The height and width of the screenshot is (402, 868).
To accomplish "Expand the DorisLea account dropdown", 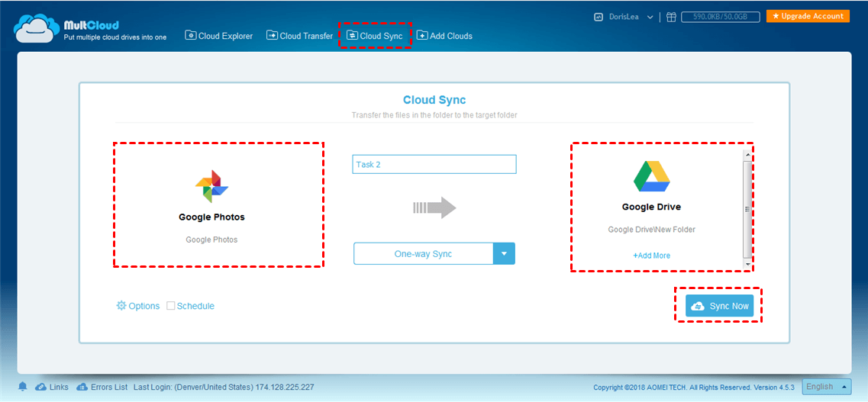I will (650, 17).
